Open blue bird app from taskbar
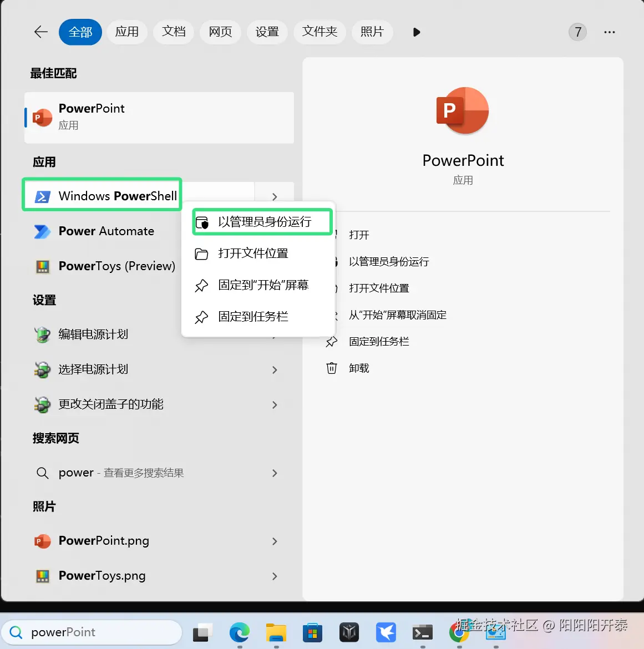The width and height of the screenshot is (644, 649). (x=386, y=632)
